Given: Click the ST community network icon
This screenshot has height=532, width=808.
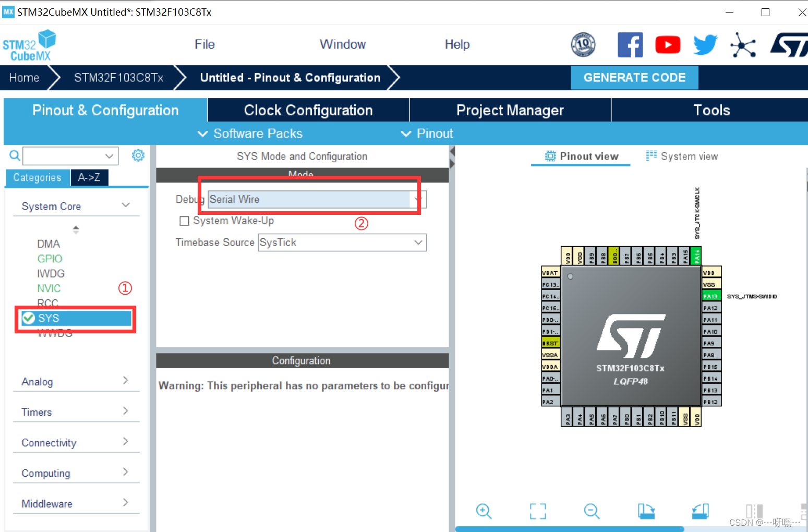Looking at the screenshot, I should coord(743,45).
